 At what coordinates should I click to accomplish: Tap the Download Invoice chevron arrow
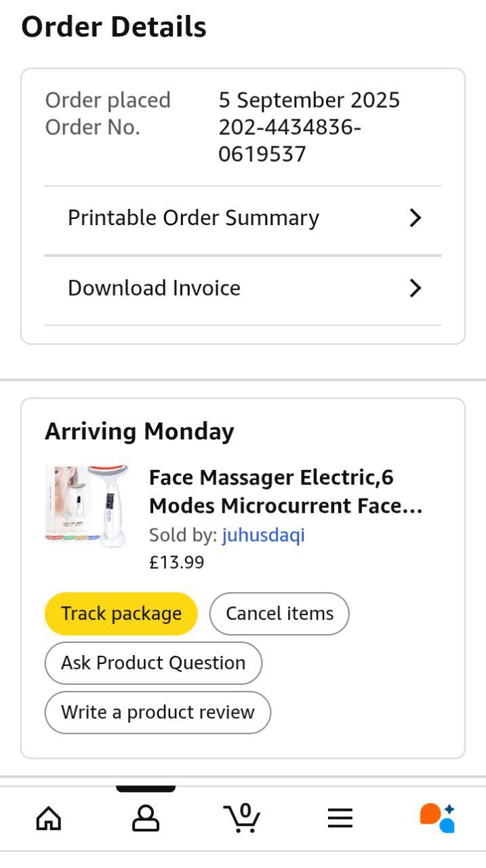pyautogui.click(x=416, y=288)
